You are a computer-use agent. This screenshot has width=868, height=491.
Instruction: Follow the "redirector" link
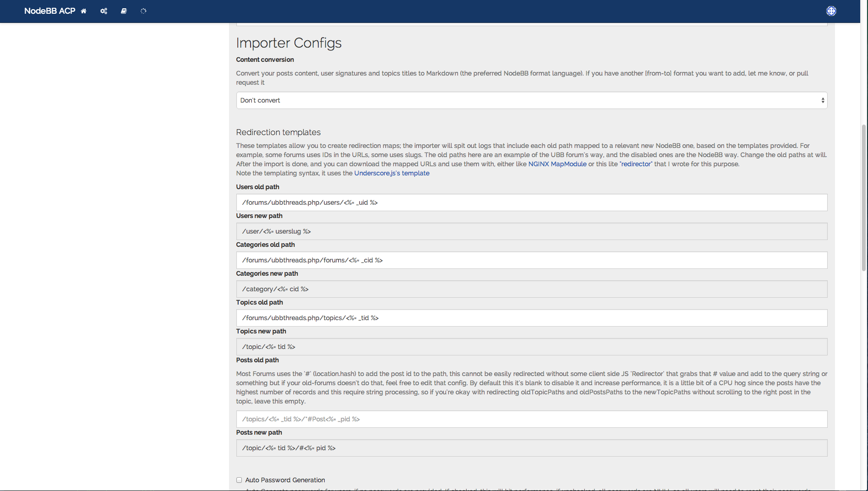pos(636,164)
